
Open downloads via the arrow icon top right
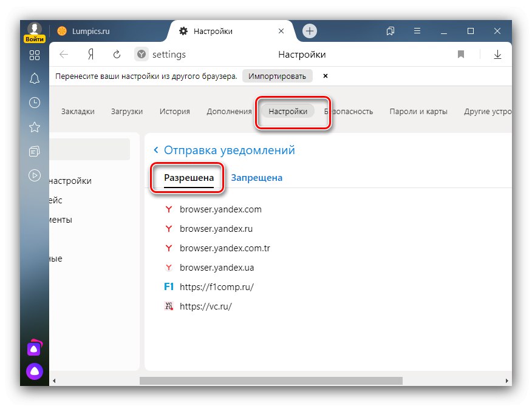pyautogui.click(x=498, y=54)
